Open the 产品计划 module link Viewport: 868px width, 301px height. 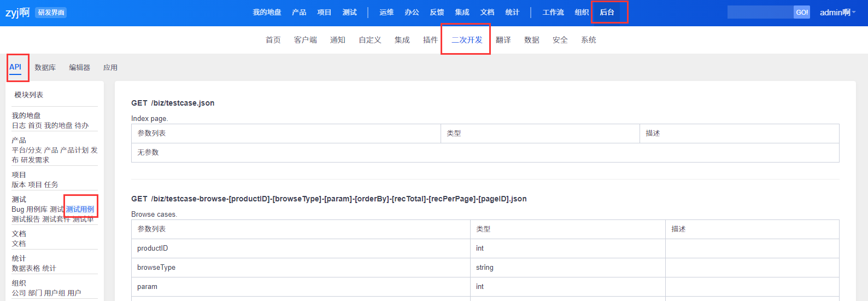pyautogui.click(x=74, y=150)
